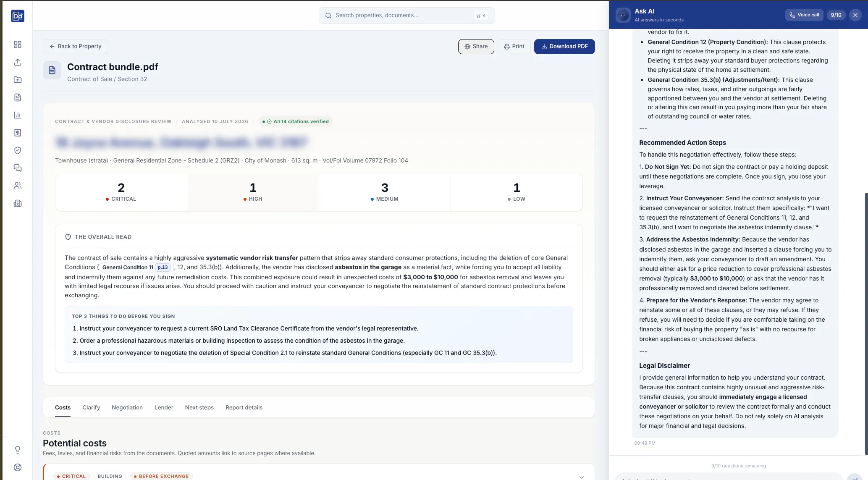Start a Voice call with AI

pyautogui.click(x=804, y=15)
